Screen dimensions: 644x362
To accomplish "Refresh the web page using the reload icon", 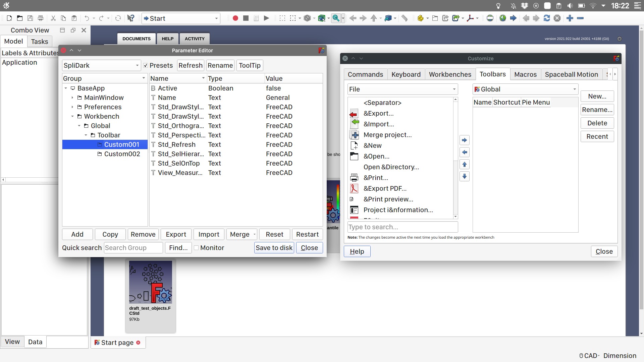I will click(547, 18).
